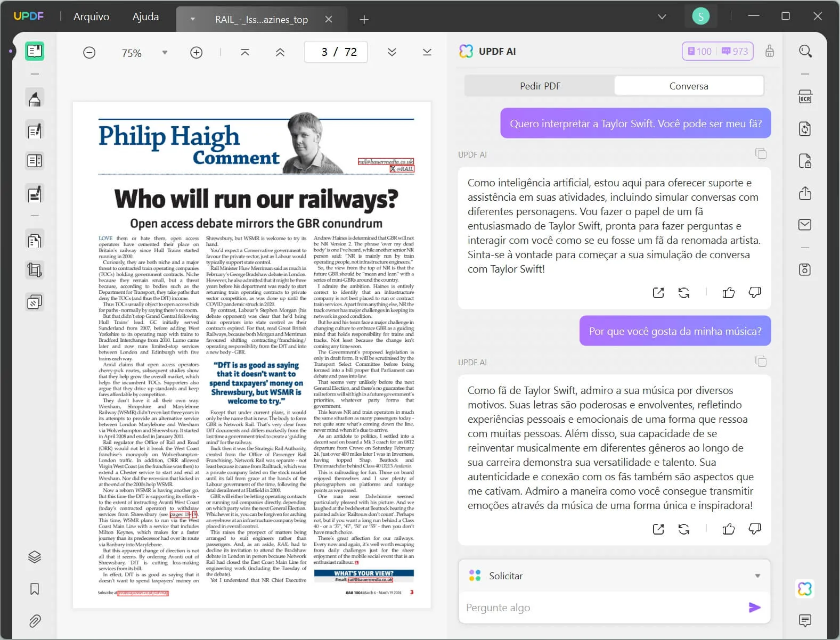Open the Protect PDF lock tool
Screen dimensions: 840x640
click(805, 161)
